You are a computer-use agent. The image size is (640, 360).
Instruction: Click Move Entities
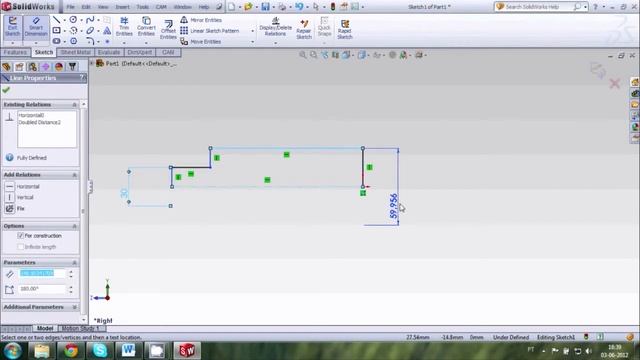click(200, 42)
